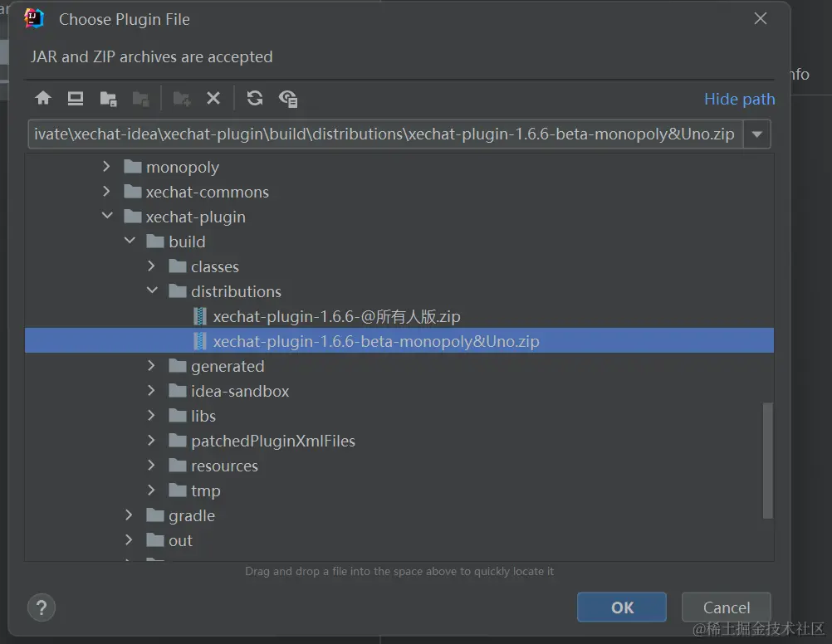Screen dimensions: 832x644
Task: Click the Hide path link
Action: tap(740, 100)
